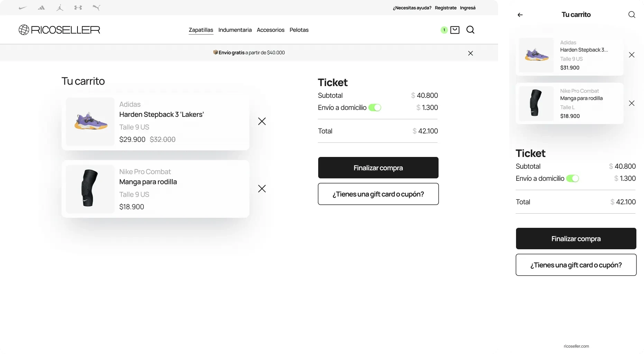Open the shopping cart icon in header
This screenshot has width=644, height=354.
tap(455, 30)
